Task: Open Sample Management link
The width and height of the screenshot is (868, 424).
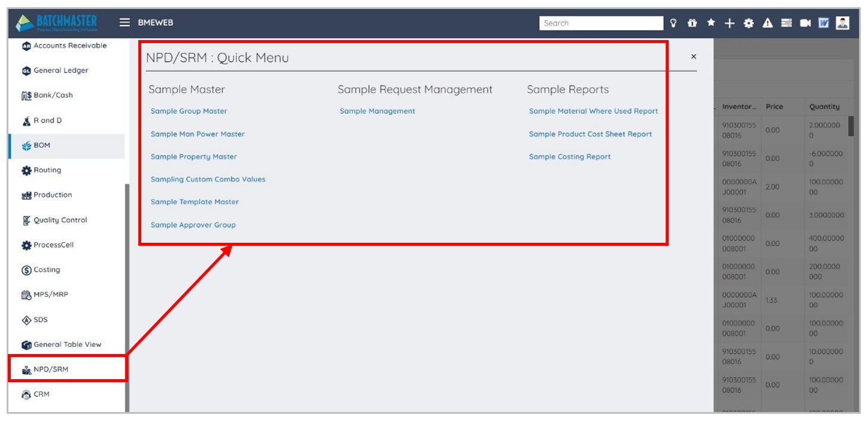Action: click(377, 111)
